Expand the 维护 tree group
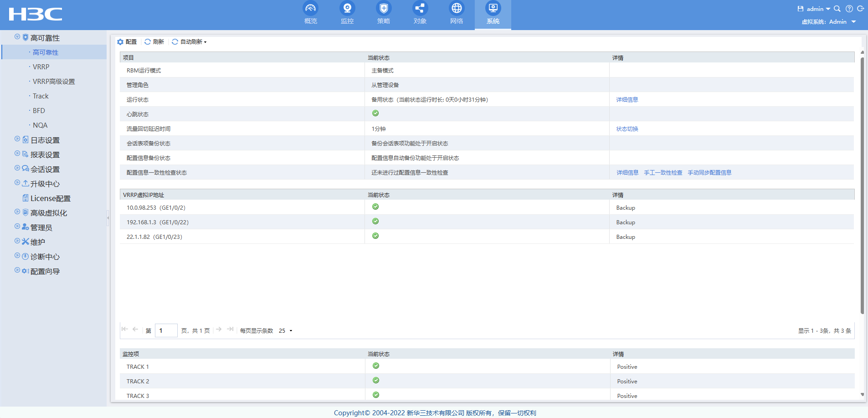Screen dimensions: 868x418 (17, 241)
